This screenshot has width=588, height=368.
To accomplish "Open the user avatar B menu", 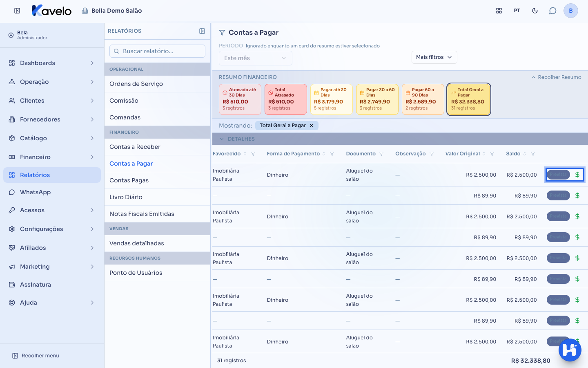I will coord(571,11).
